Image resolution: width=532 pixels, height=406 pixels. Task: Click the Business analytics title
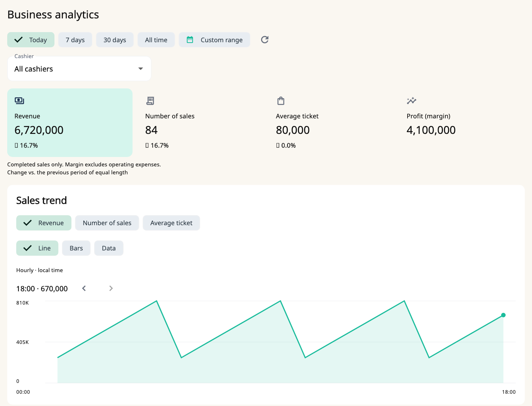[53, 15]
